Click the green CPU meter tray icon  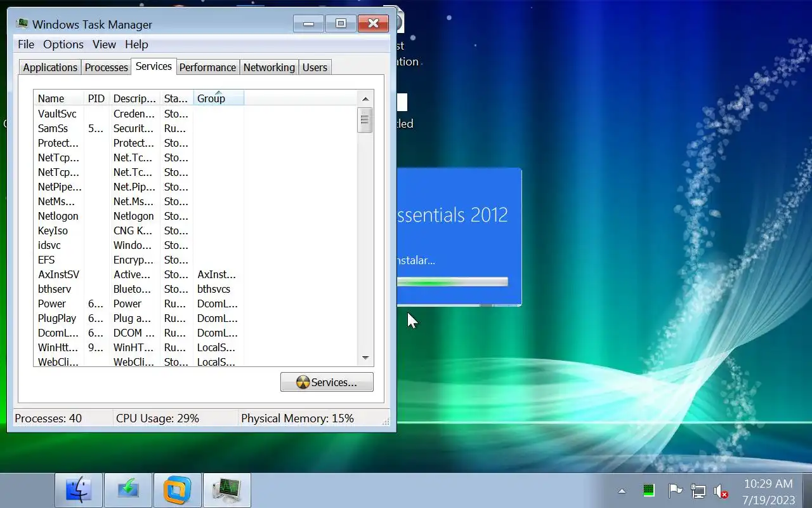(x=648, y=490)
